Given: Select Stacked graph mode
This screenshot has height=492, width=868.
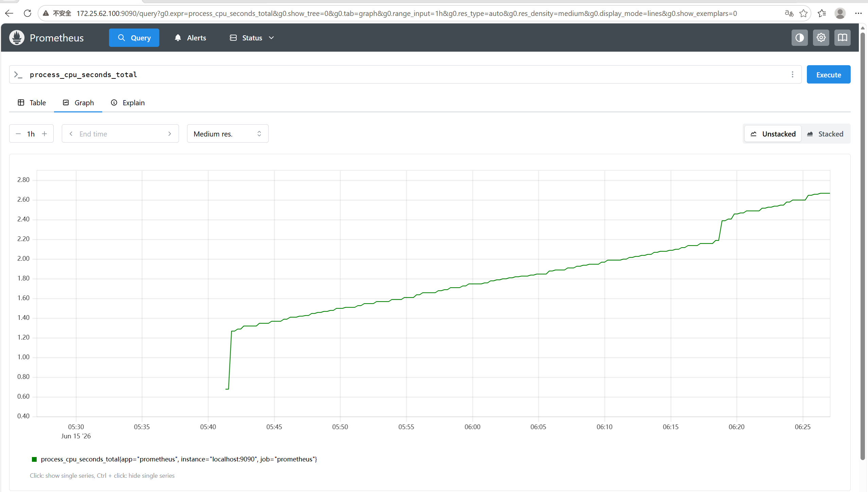Looking at the screenshot, I should [826, 134].
